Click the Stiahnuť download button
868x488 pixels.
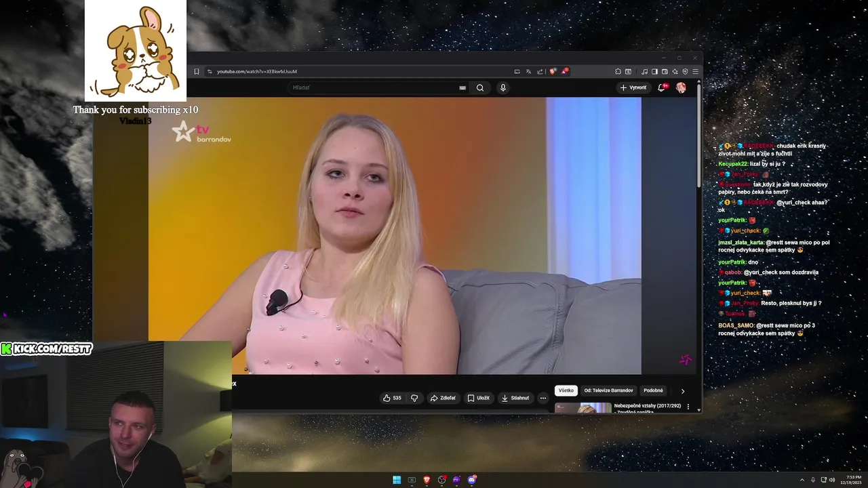point(515,398)
